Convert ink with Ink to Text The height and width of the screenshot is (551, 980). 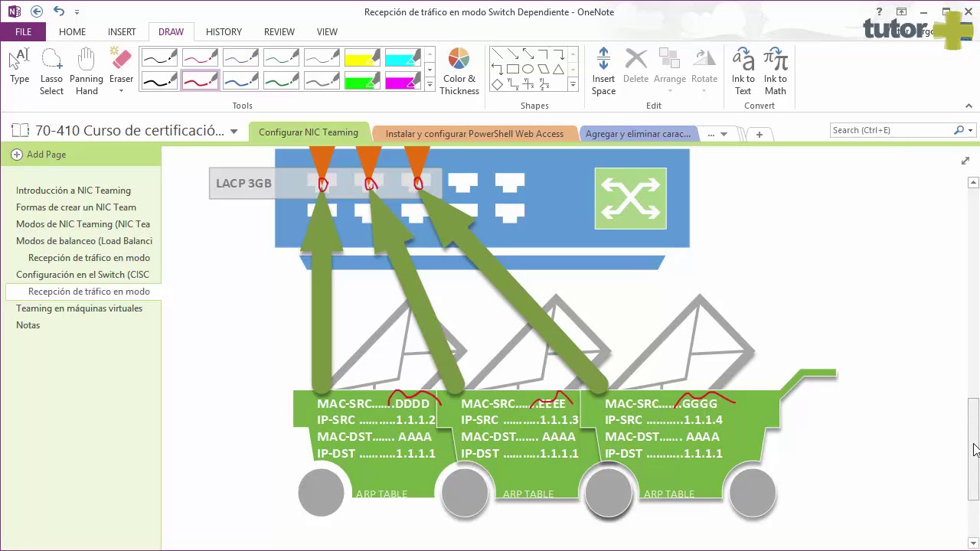743,71
